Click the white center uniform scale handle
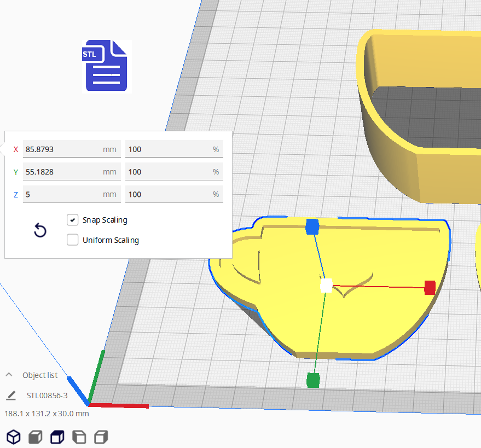Viewport: 481px width, 448px height. (326, 286)
